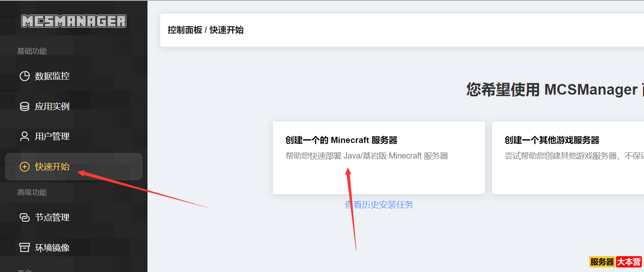This screenshot has width=644, height=272.
Task: Open 环境镜像 in the sidebar
Action: (74, 247)
